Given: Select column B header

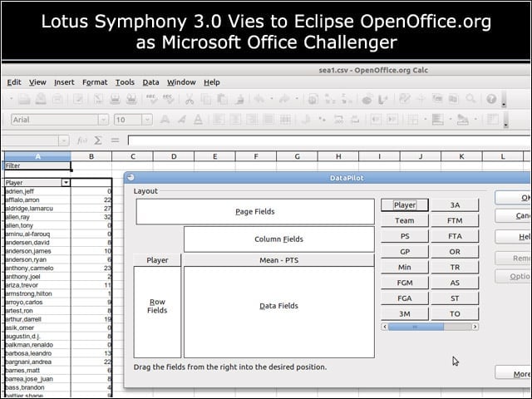Looking at the screenshot, I should 91,156.
